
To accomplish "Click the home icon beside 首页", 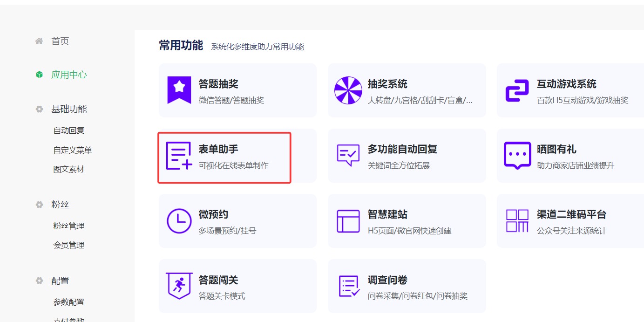I will (x=39, y=41).
